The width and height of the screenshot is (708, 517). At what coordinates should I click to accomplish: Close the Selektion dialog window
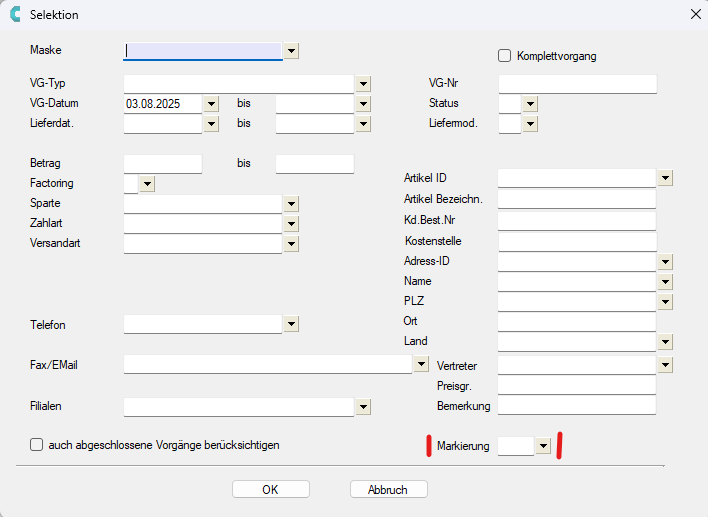[x=695, y=14]
